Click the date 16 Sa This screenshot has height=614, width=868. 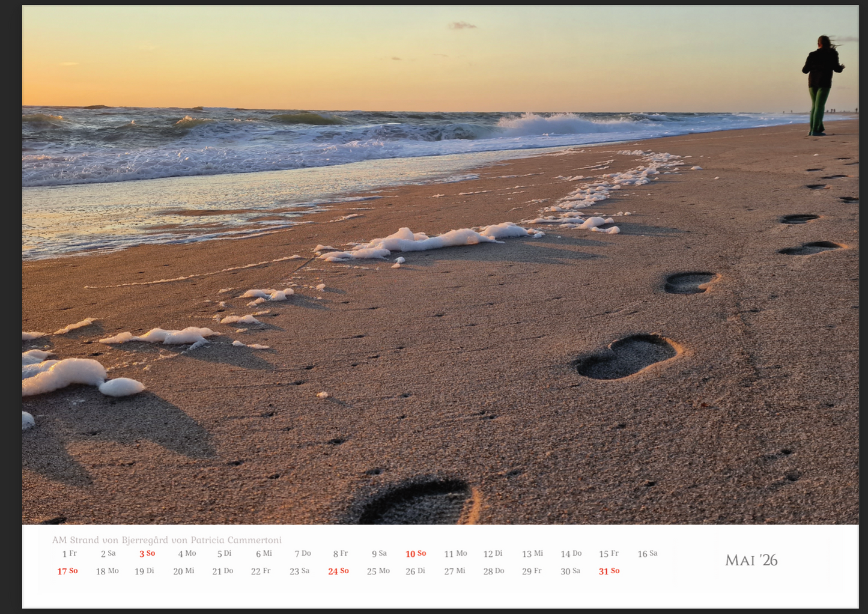pyautogui.click(x=648, y=554)
